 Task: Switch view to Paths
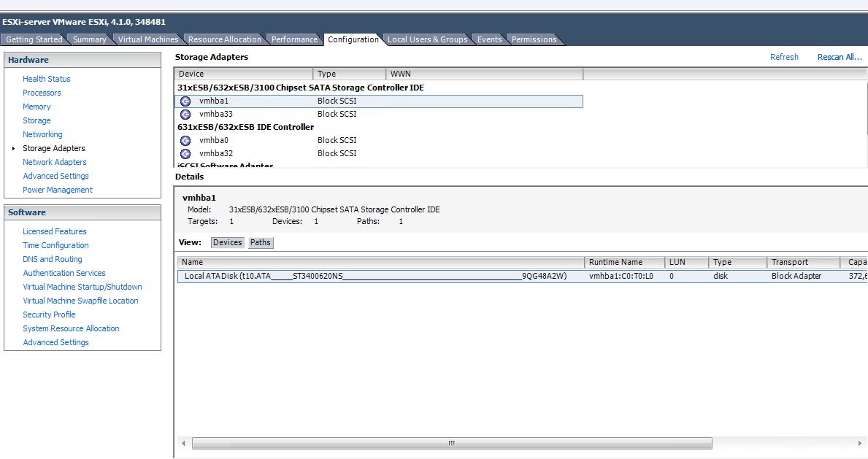pyautogui.click(x=260, y=242)
